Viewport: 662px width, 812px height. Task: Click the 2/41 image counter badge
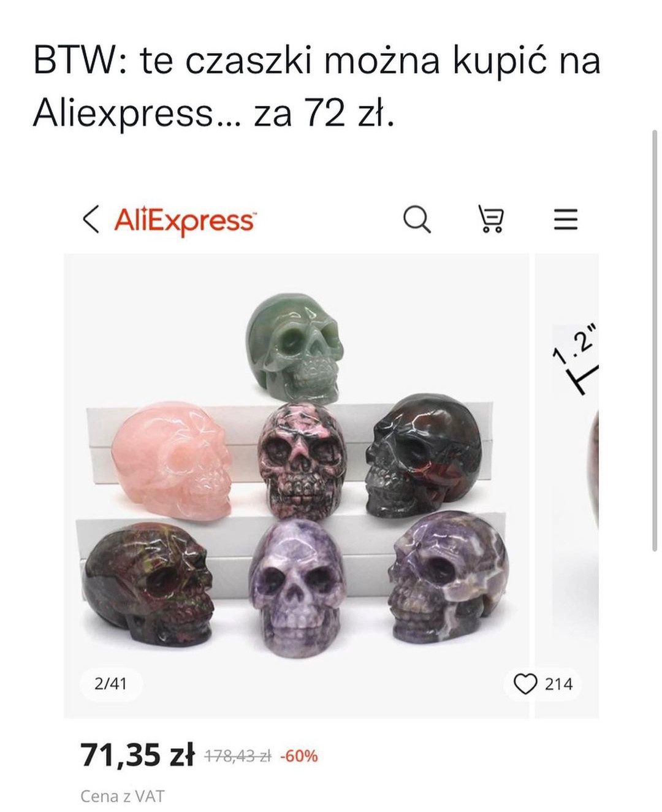(111, 683)
